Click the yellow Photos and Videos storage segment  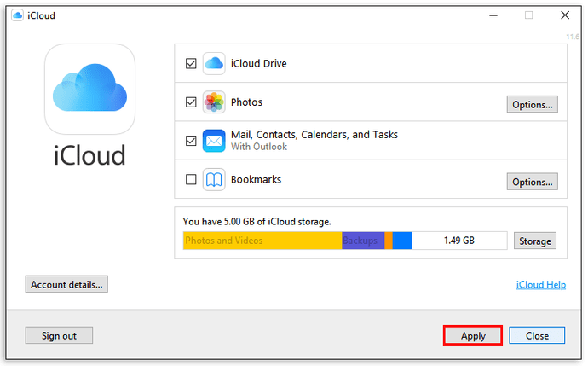click(262, 241)
